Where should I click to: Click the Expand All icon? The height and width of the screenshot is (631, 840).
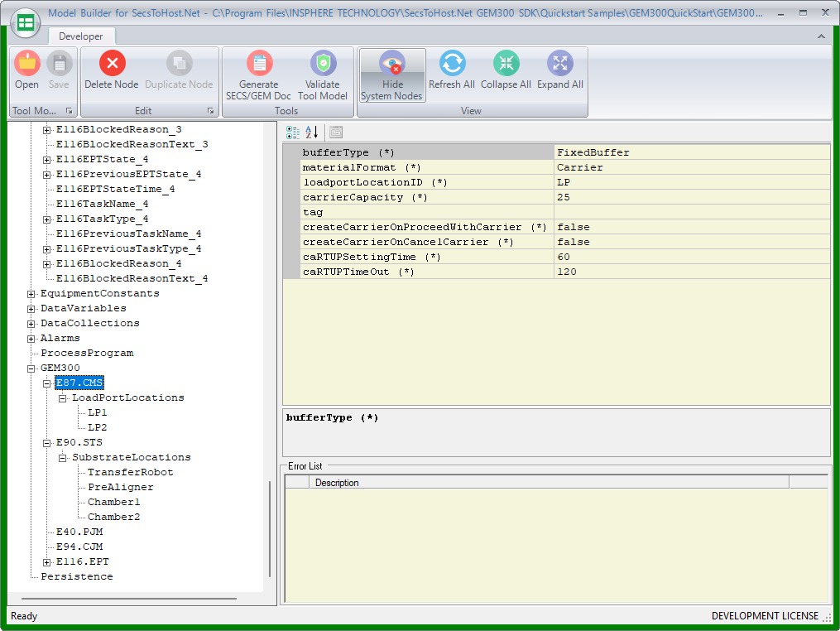coord(560,64)
